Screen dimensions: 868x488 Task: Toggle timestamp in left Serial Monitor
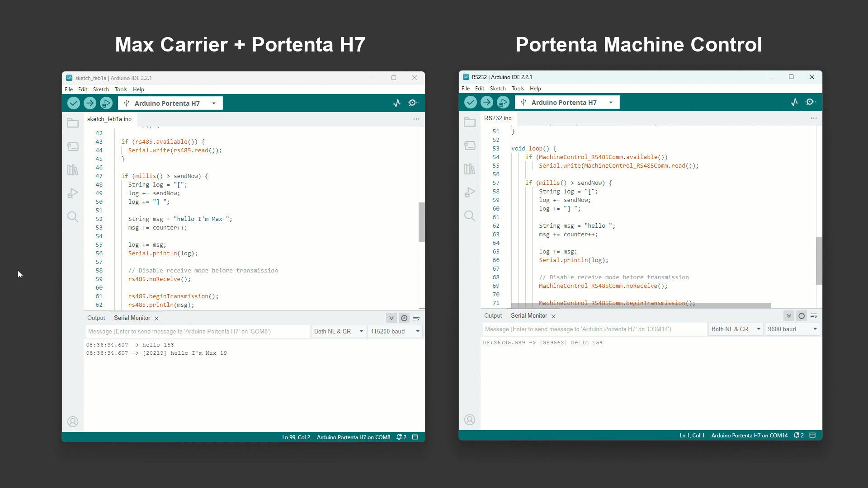(404, 318)
